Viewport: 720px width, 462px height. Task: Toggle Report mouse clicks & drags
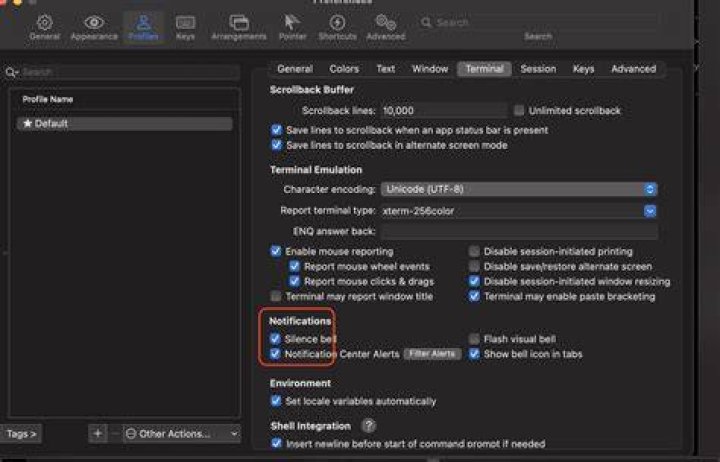click(x=294, y=281)
